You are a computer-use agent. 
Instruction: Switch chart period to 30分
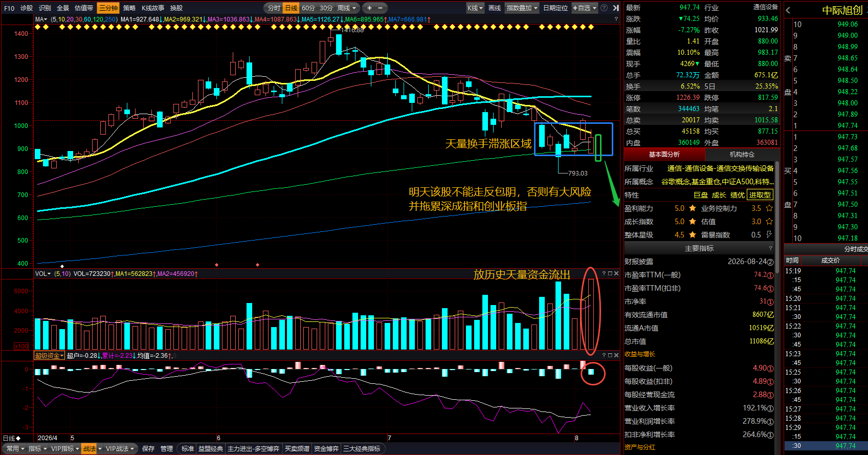(x=326, y=8)
